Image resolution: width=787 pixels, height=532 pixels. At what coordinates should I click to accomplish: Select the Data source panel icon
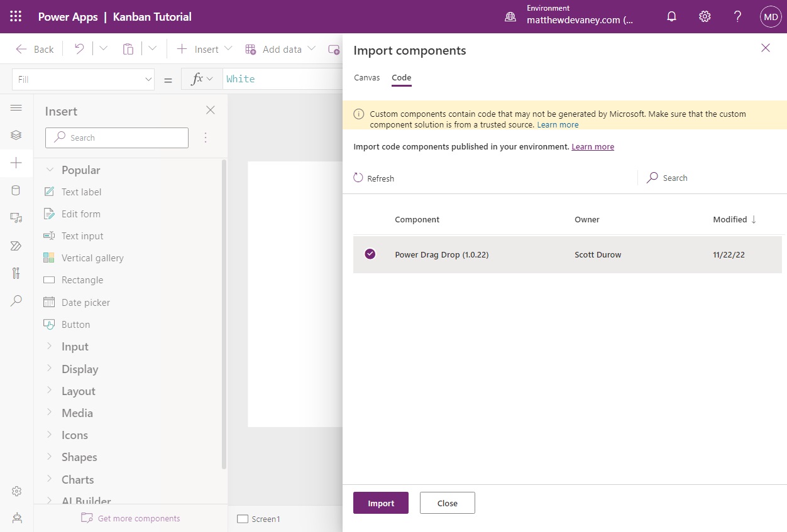tap(16, 190)
